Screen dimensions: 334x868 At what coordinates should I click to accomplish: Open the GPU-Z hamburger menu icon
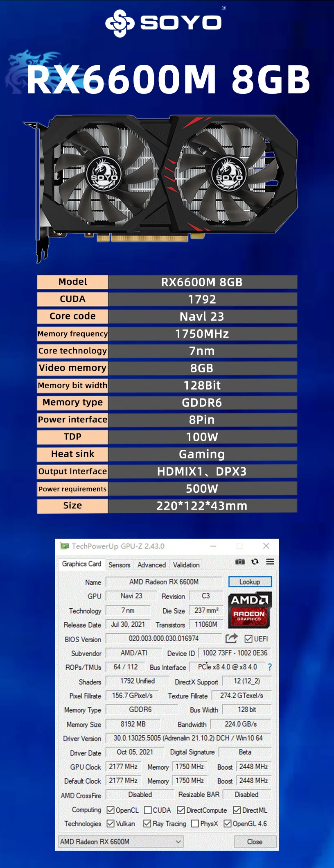[x=270, y=562]
